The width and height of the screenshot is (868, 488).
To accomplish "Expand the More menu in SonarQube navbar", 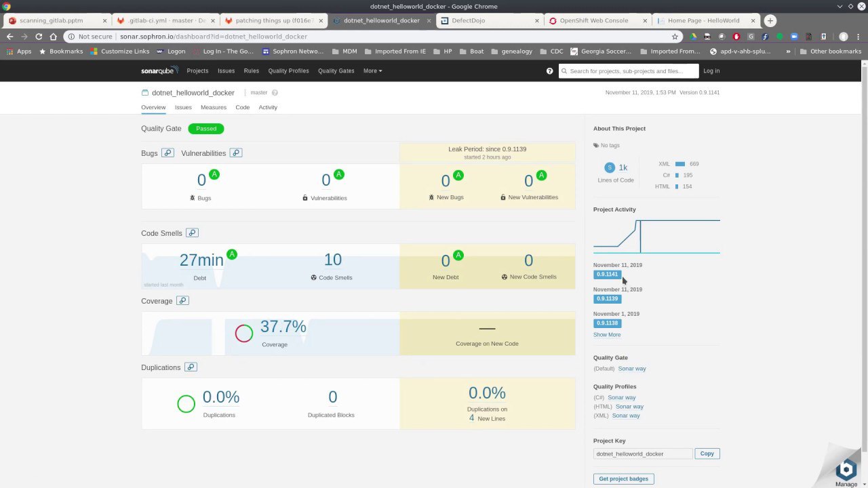I will (372, 70).
